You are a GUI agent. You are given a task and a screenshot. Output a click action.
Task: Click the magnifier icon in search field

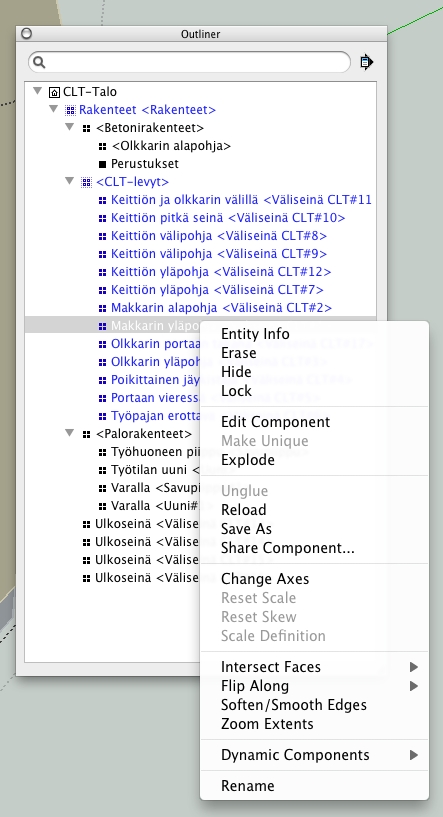coord(39,63)
